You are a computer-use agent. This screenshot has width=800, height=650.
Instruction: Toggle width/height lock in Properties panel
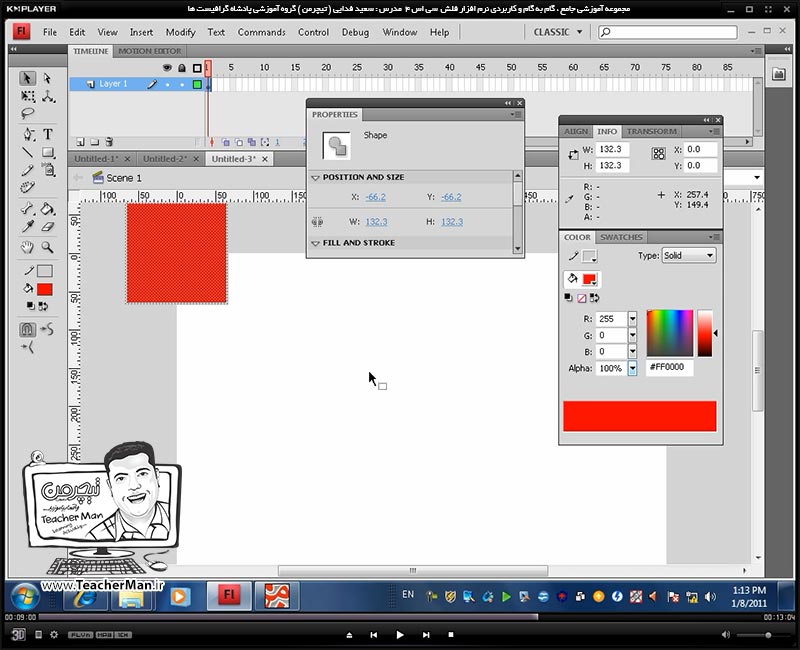[x=317, y=221]
